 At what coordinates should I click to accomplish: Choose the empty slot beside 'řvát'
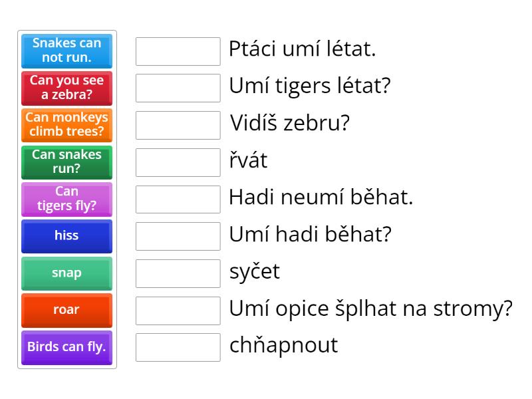coord(178,162)
